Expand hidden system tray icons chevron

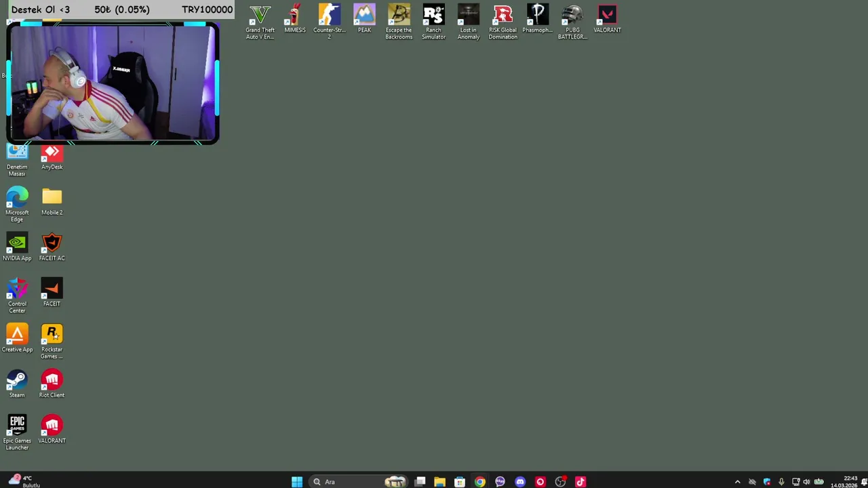(738, 482)
